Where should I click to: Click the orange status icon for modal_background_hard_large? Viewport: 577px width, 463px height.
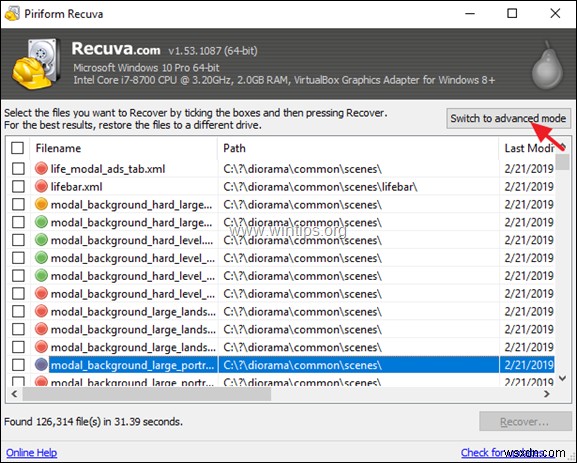pyautogui.click(x=41, y=204)
